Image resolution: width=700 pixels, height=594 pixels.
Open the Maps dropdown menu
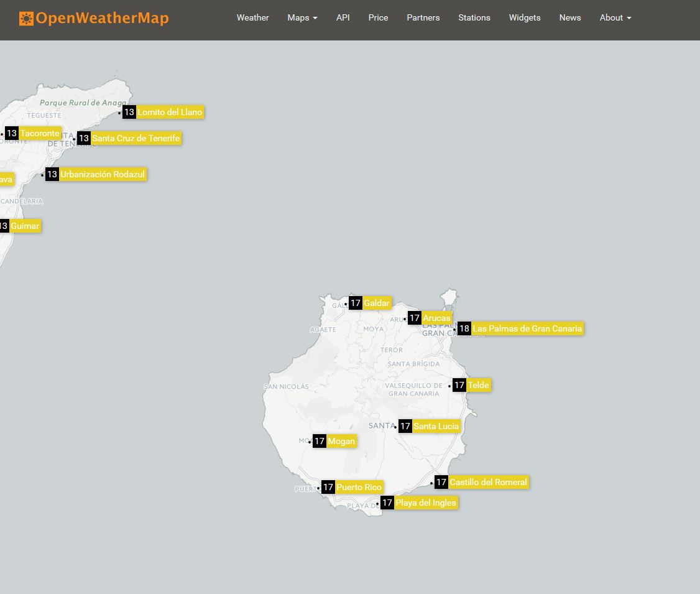(x=302, y=17)
